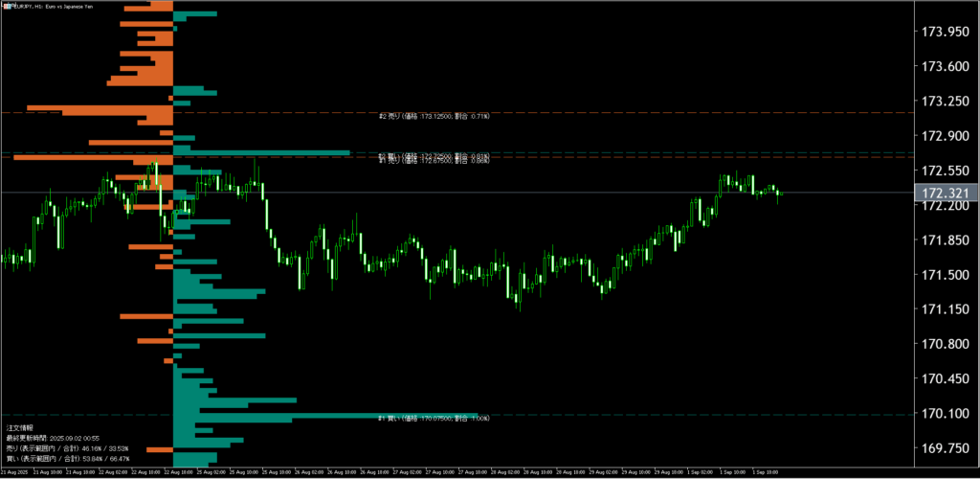980x479 pixels.
Task: Click the 169.750 price scale label
Action: (945, 448)
